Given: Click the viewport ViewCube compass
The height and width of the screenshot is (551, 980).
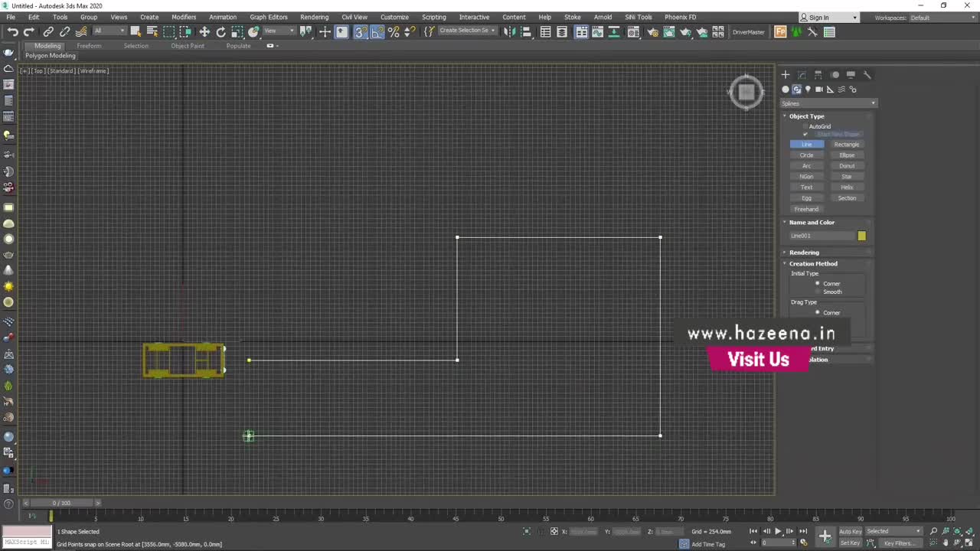Looking at the screenshot, I should (746, 93).
